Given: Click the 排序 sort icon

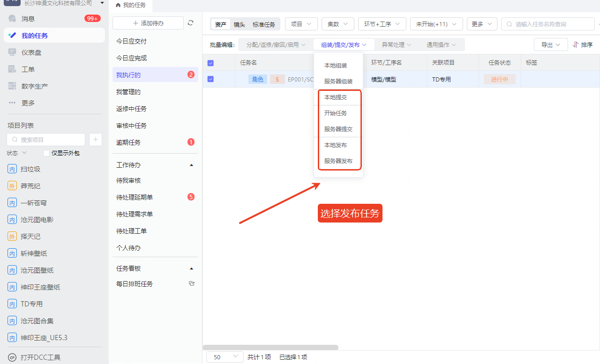Looking at the screenshot, I should click(x=576, y=45).
